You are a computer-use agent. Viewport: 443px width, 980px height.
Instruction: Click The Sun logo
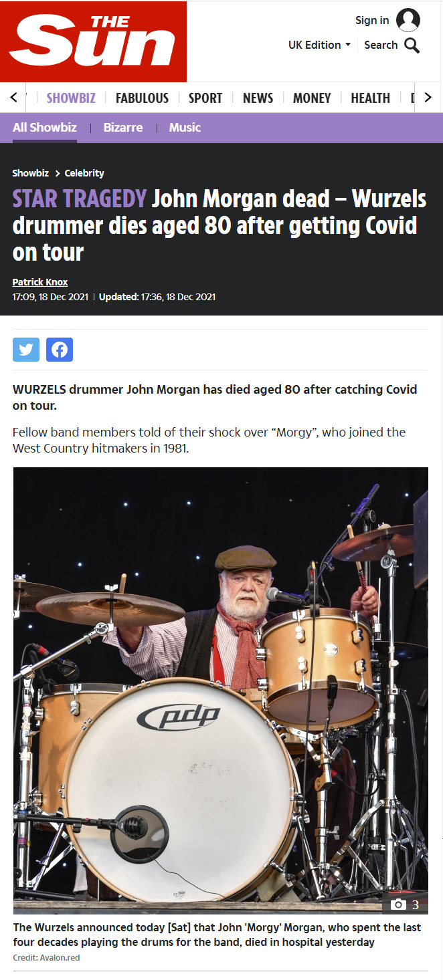93,41
